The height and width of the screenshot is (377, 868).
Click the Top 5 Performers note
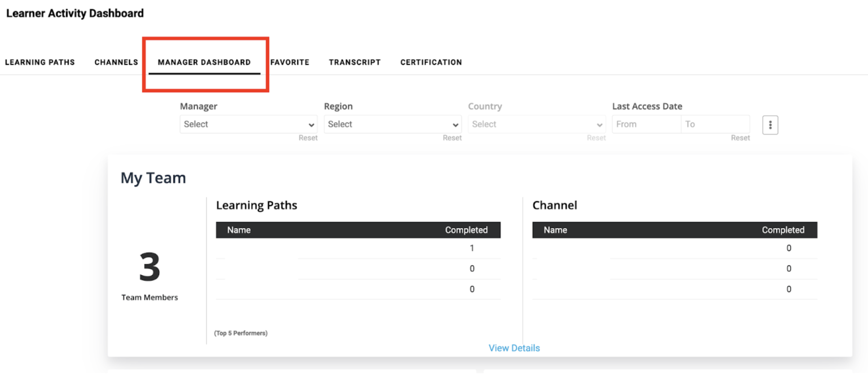tap(241, 333)
